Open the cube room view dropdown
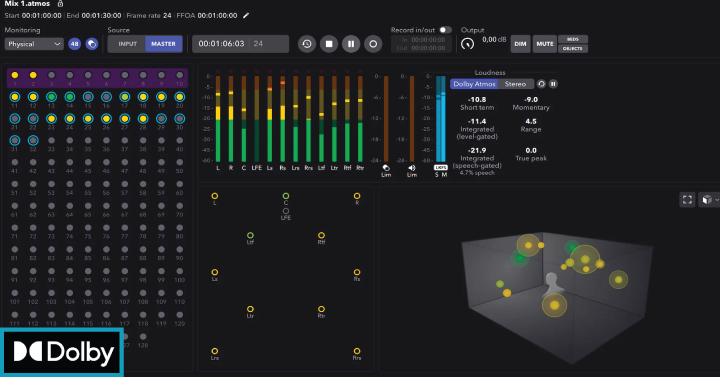 pyautogui.click(x=709, y=200)
